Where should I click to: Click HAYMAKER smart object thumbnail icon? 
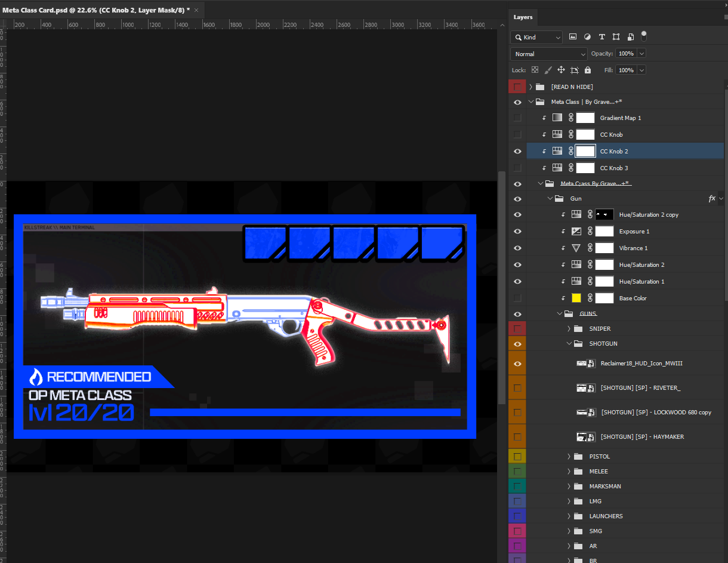(x=586, y=436)
